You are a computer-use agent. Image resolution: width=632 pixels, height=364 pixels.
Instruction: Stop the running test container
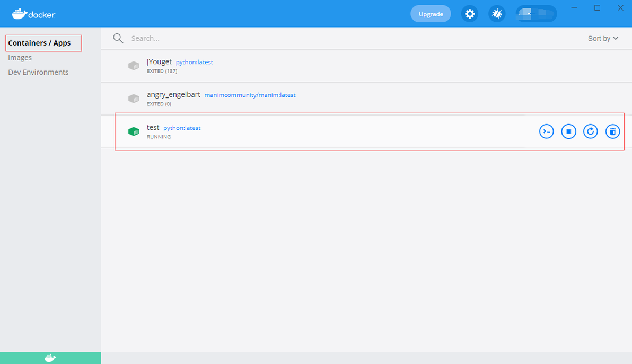tap(569, 131)
